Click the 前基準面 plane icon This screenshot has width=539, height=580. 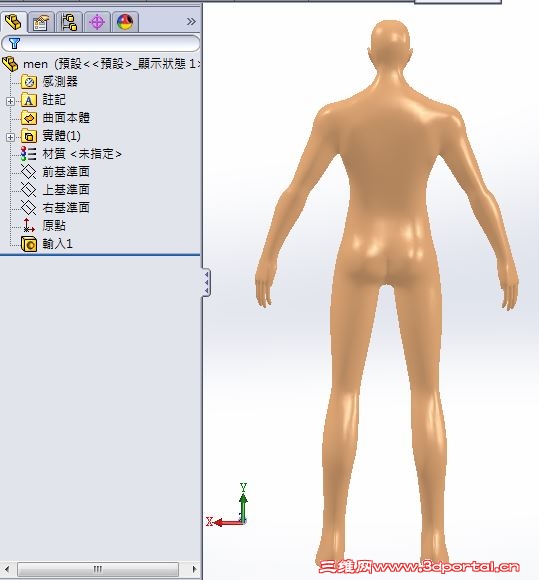coord(28,172)
